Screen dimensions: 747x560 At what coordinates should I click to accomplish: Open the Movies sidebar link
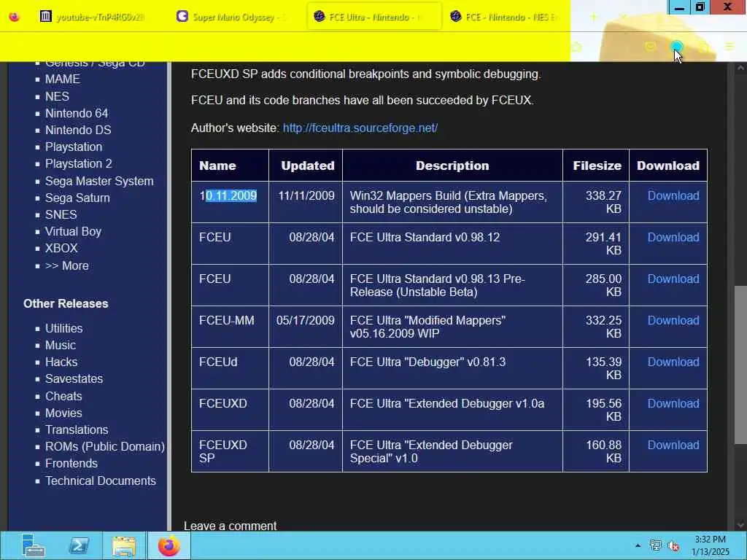click(x=63, y=413)
